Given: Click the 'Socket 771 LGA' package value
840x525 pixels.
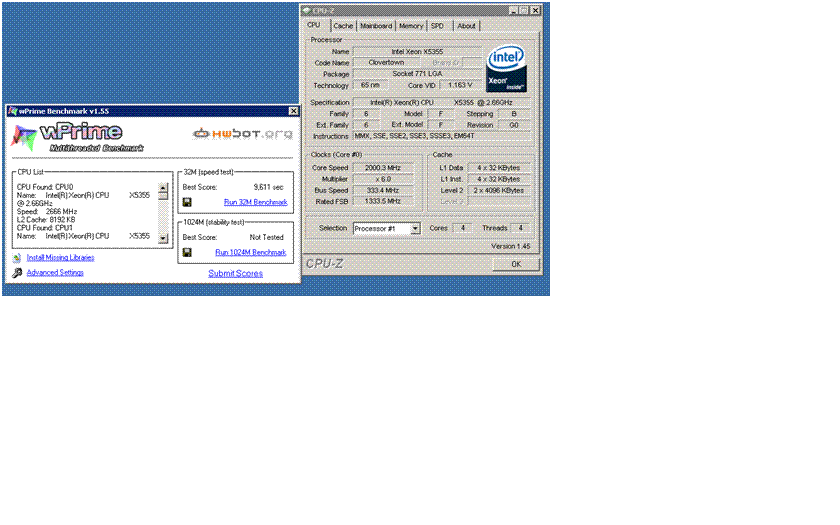Looking at the screenshot, I should tap(417, 74).
